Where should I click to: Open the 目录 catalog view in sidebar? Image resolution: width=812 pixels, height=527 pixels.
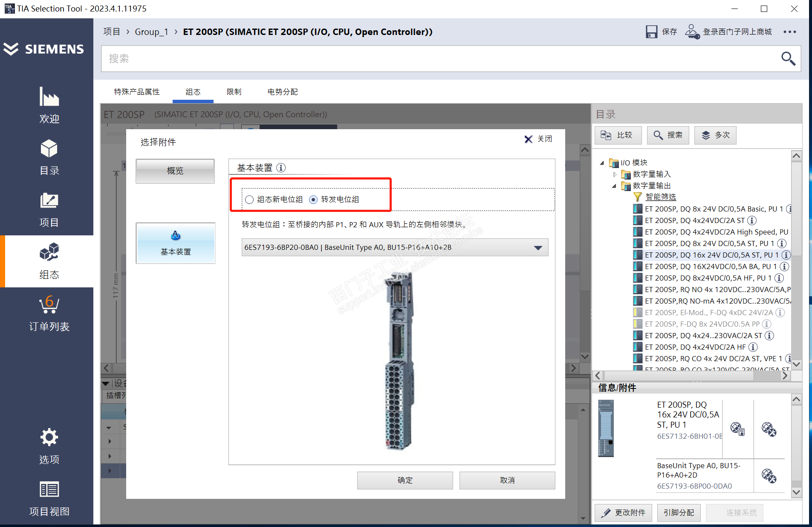(49, 157)
